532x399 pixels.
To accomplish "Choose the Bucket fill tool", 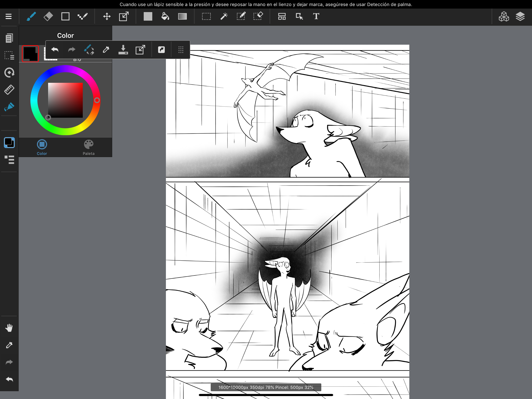I will point(165,16).
